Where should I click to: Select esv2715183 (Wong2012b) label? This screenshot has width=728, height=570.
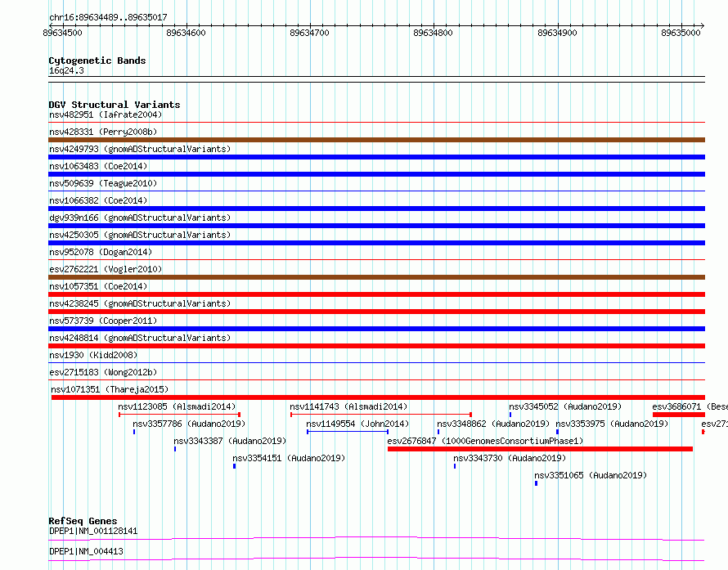coord(103,372)
